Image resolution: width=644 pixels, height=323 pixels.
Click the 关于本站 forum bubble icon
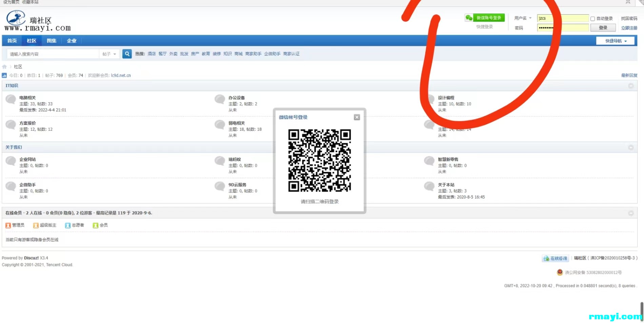coord(429,186)
